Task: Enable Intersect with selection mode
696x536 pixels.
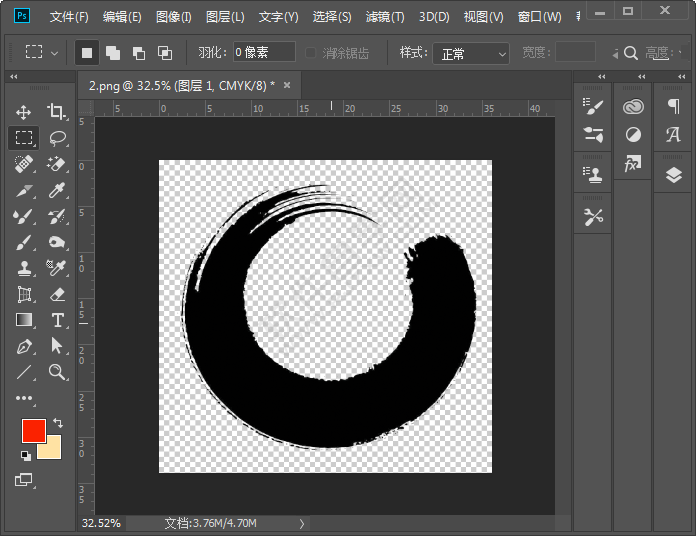Action: click(165, 53)
